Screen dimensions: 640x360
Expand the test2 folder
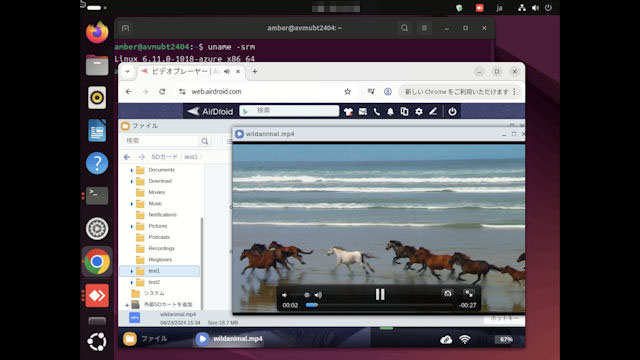(131, 282)
